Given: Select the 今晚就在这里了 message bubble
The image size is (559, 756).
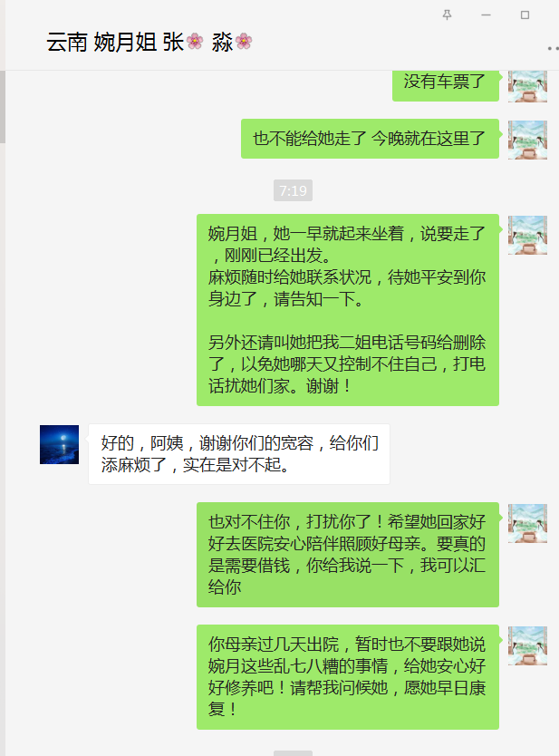Looking at the screenshot, I should 370,139.
